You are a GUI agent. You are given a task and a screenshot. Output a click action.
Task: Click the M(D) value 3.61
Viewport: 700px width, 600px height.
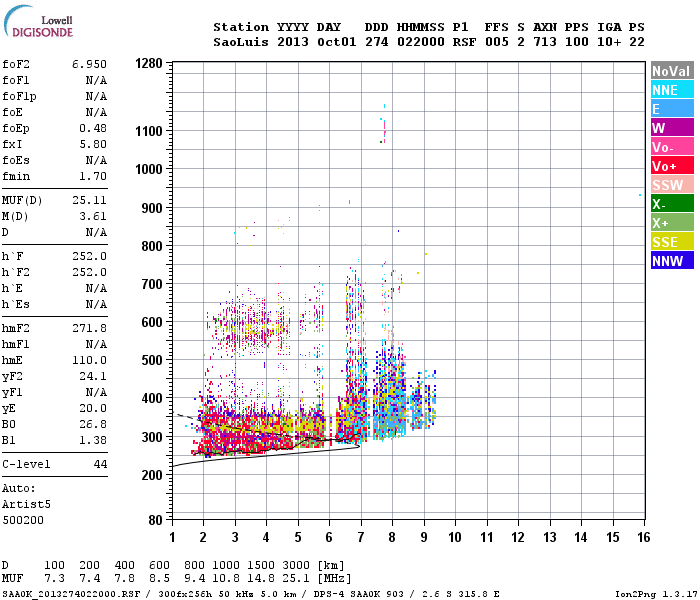(x=93, y=217)
